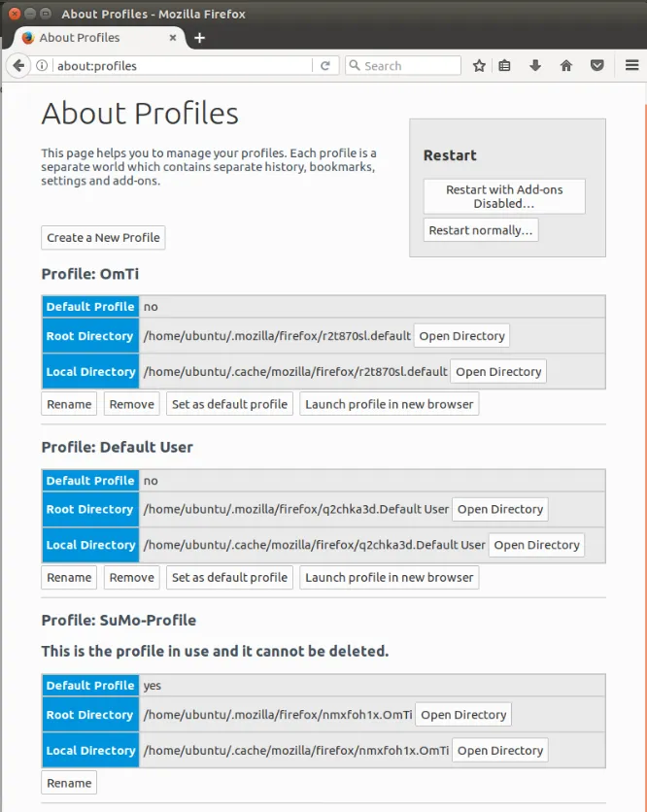647x812 pixels.
Task: Click the security shield icon
Action: (x=597, y=65)
